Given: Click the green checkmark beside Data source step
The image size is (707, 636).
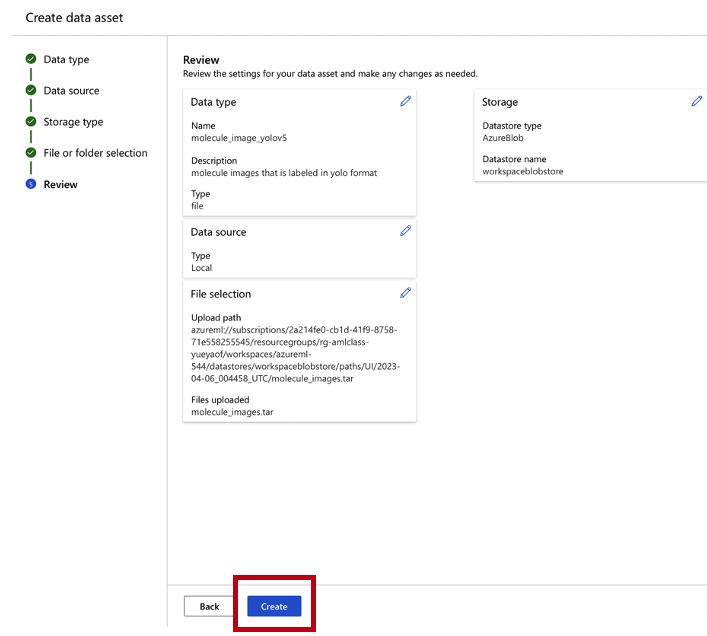Looking at the screenshot, I should coord(31,90).
